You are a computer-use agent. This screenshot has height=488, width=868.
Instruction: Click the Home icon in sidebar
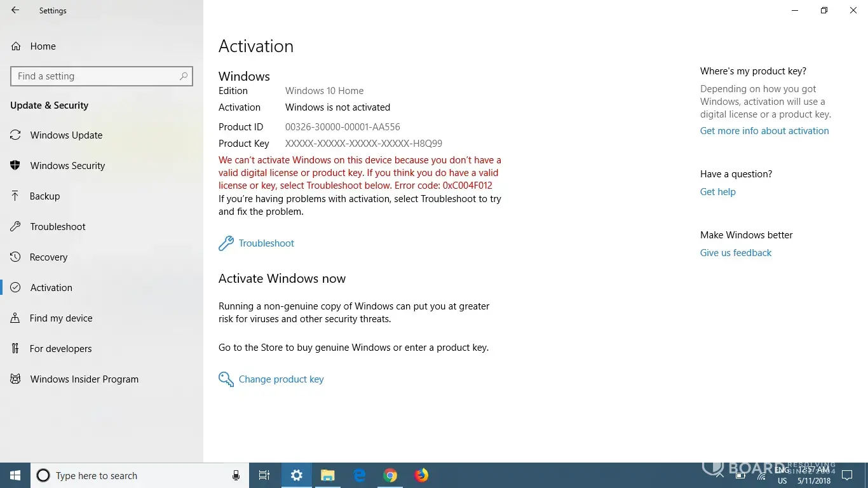(16, 46)
